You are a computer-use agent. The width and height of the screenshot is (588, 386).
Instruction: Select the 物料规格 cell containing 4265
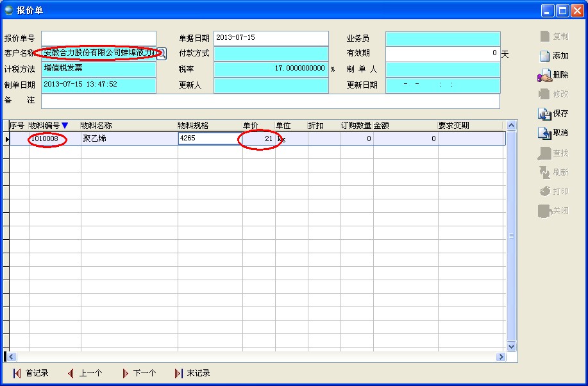click(x=210, y=138)
